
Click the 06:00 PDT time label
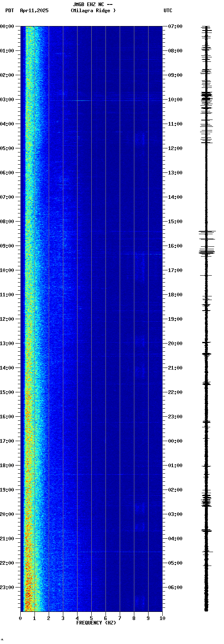(x=7, y=173)
